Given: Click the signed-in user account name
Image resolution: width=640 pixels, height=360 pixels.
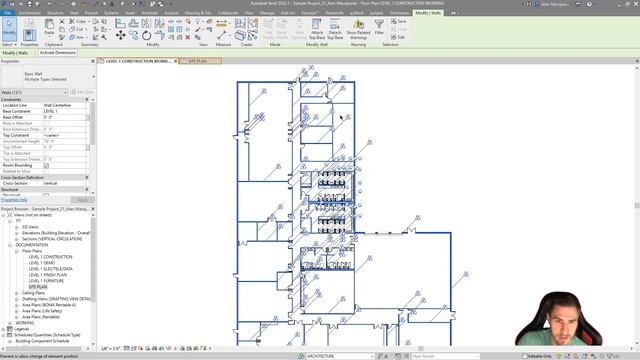Looking at the screenshot, I should (x=555, y=4).
